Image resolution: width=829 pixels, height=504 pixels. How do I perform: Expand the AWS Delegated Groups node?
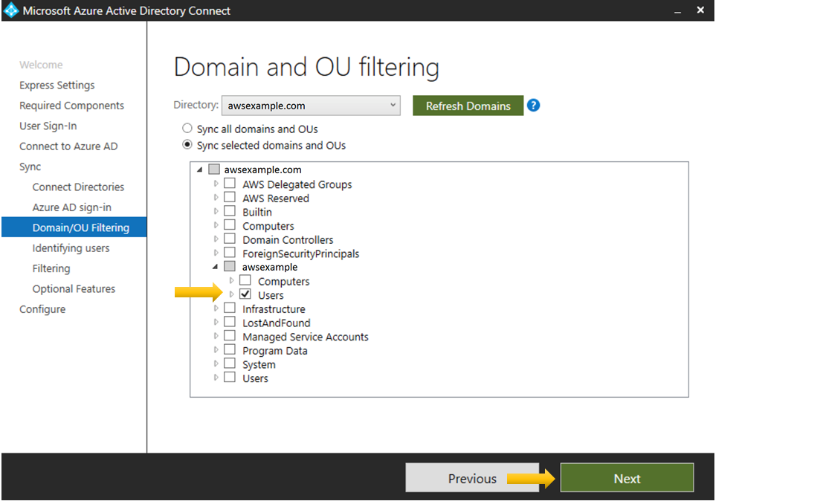tap(216, 184)
